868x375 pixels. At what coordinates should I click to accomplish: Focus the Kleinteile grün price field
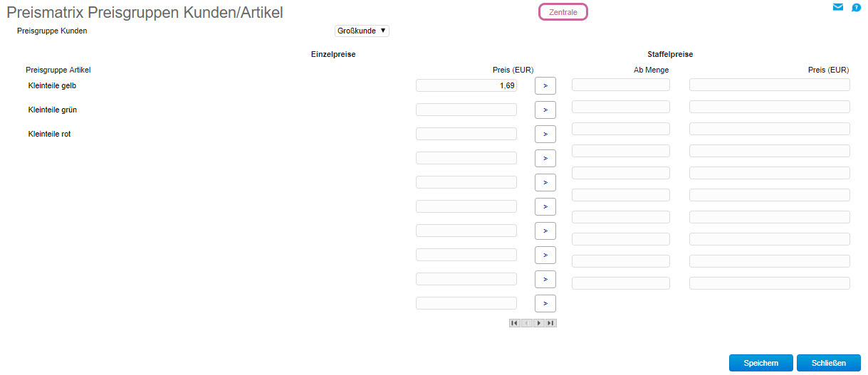(x=466, y=110)
